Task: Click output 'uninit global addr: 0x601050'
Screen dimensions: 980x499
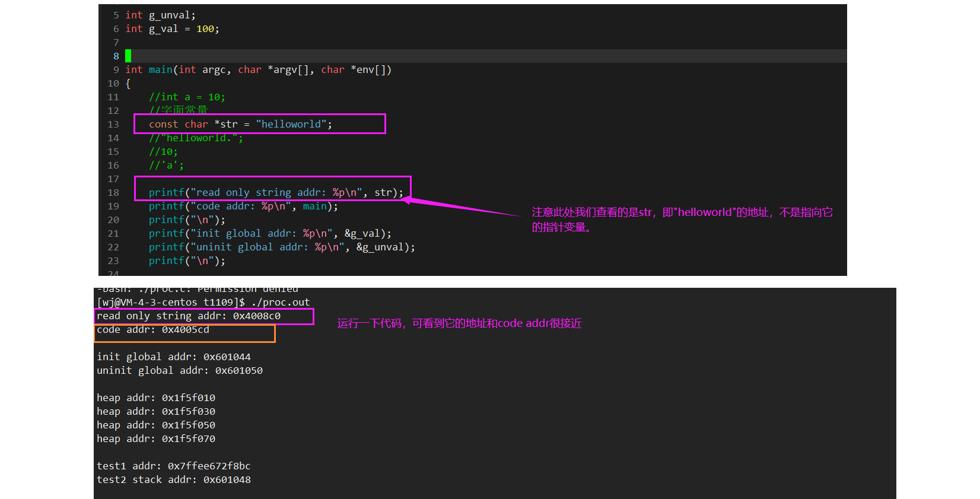Action: click(180, 371)
